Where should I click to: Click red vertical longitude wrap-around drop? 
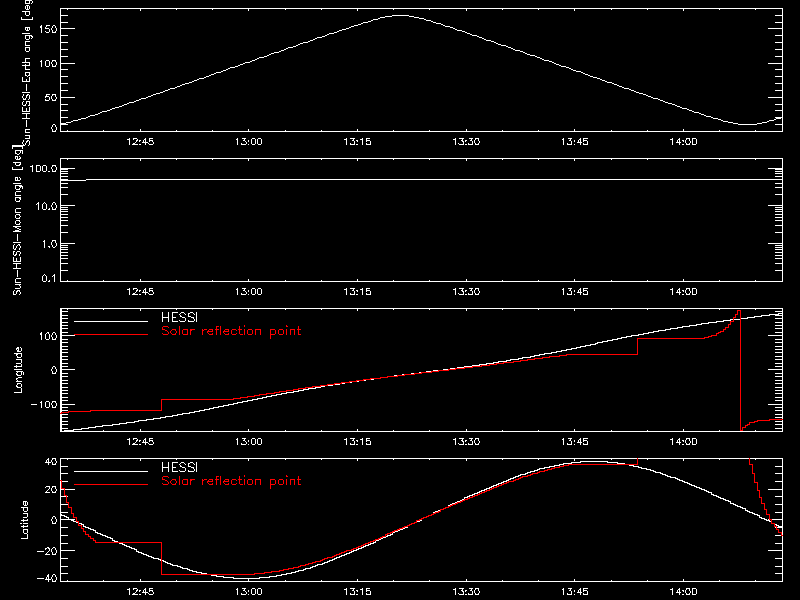pos(740,370)
